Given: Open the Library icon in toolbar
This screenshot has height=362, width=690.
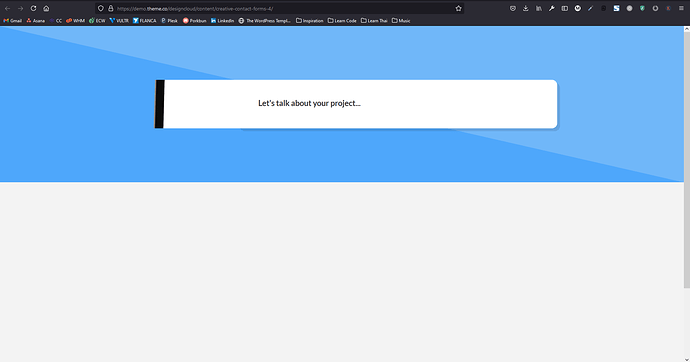Looking at the screenshot, I should pos(539,8).
